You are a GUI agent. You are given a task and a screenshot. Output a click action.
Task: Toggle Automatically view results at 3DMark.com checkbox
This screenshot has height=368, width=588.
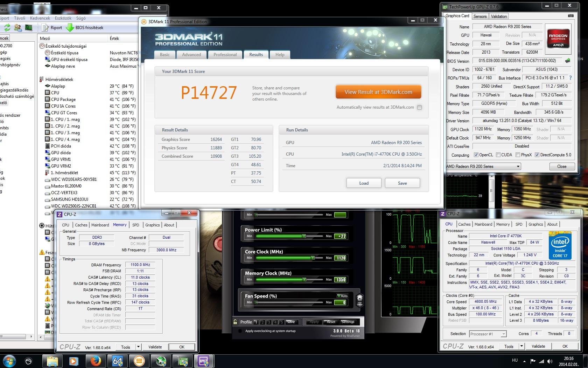click(419, 108)
